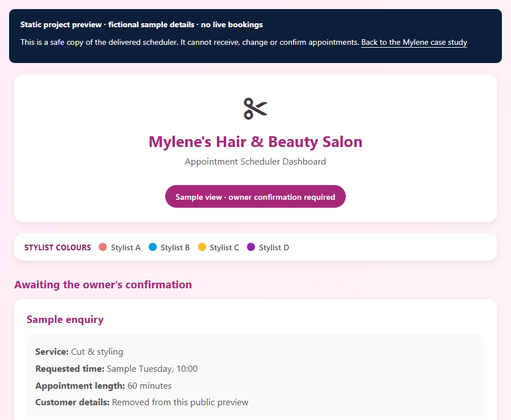Click the Service: Cut & styling line

pyautogui.click(x=79, y=352)
